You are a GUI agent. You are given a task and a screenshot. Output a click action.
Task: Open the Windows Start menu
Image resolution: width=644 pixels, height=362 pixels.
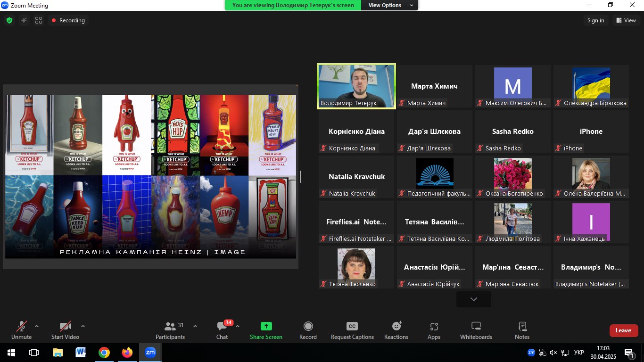[11, 353]
